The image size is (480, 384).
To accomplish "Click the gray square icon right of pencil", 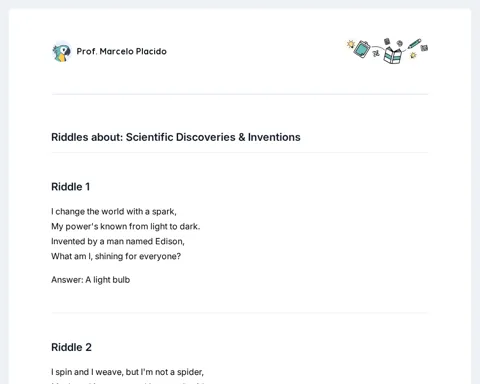I will point(424,48).
